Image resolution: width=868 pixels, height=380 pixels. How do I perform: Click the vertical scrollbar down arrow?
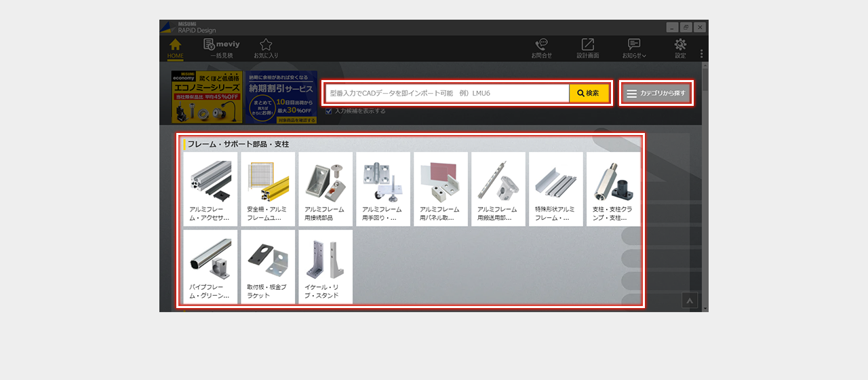[705, 308]
